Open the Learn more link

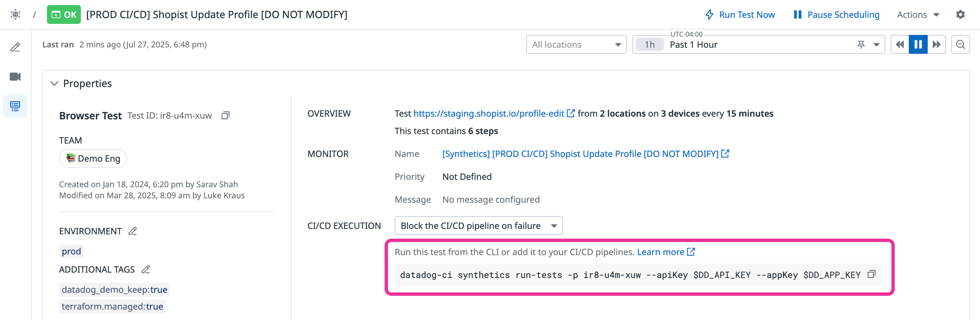pyautogui.click(x=666, y=252)
